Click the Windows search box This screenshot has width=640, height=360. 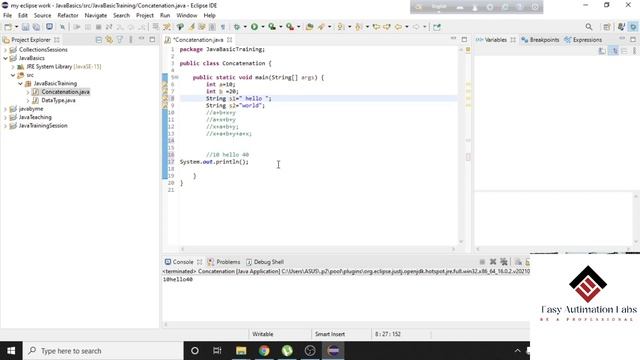coord(103,351)
